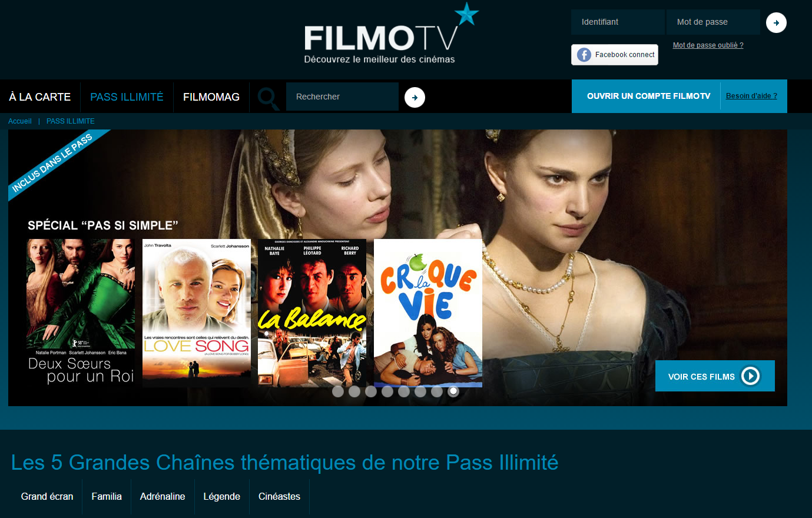812x518 pixels.
Task: Switch to the Cinéastes channel tab
Action: pyautogui.click(x=279, y=497)
